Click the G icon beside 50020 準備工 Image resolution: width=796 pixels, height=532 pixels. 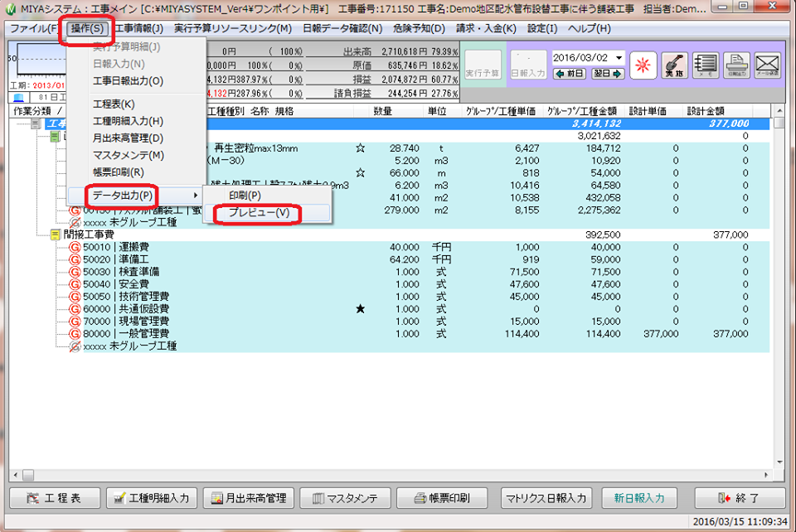(x=75, y=259)
